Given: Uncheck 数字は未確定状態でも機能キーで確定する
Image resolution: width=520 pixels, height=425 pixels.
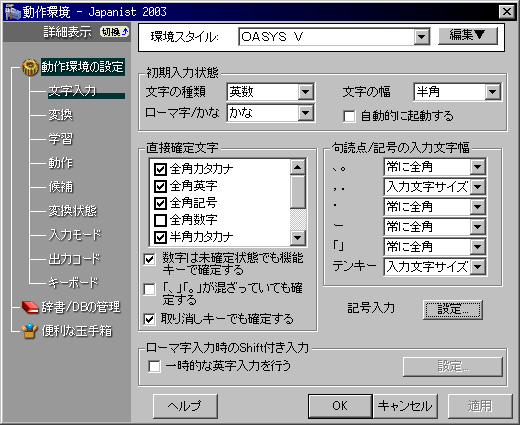Looking at the screenshot, I should click(x=149, y=259).
